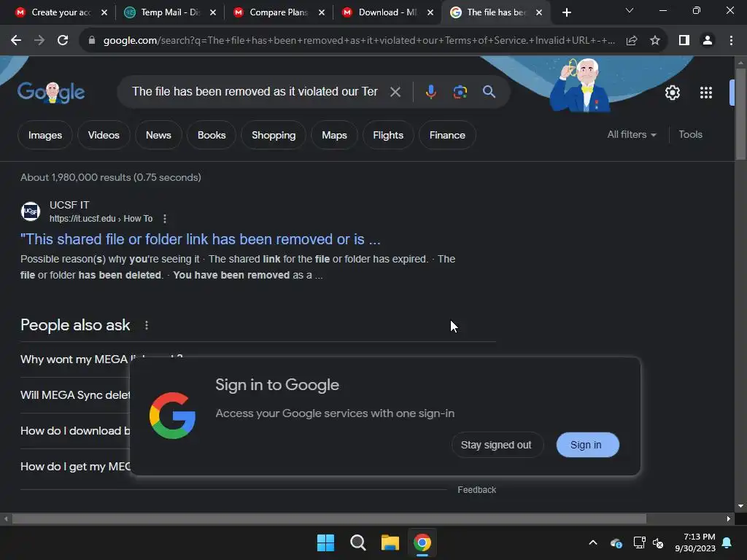747x560 pixels.
Task: Filter results by Flights
Action: click(388, 135)
